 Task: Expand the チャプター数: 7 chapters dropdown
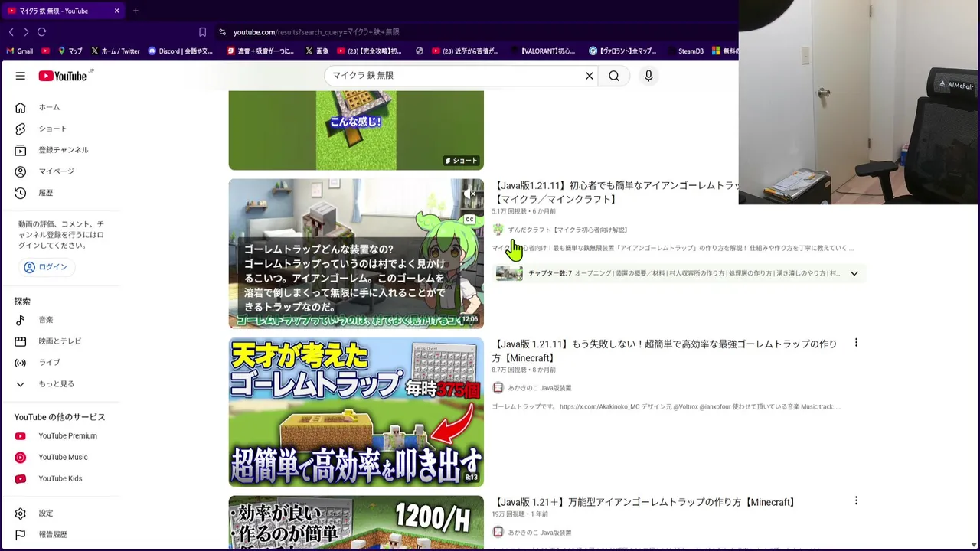(x=854, y=273)
